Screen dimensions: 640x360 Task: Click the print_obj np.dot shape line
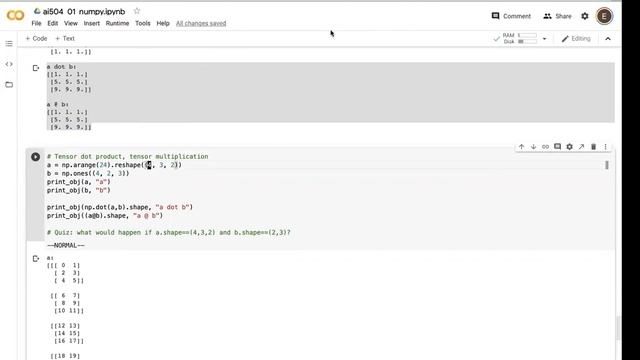[x=120, y=207]
